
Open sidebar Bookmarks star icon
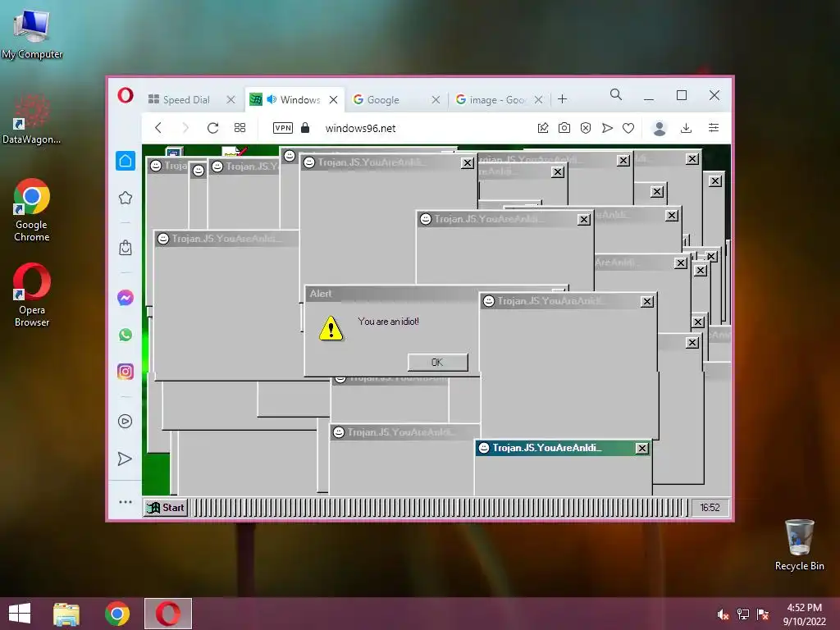[126, 198]
